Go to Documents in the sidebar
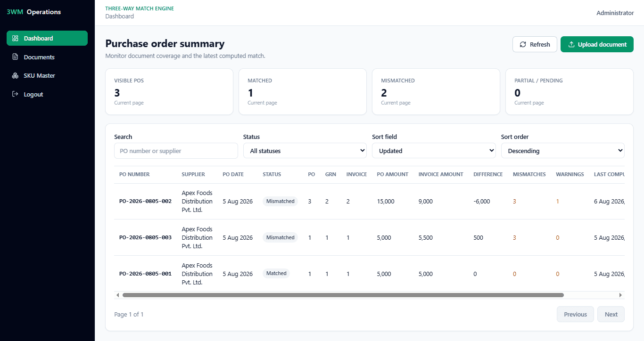644x341 pixels. pos(47,57)
